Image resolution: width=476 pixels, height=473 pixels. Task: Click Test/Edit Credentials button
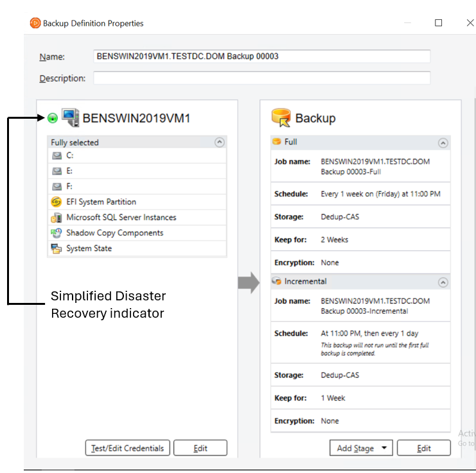tap(127, 448)
